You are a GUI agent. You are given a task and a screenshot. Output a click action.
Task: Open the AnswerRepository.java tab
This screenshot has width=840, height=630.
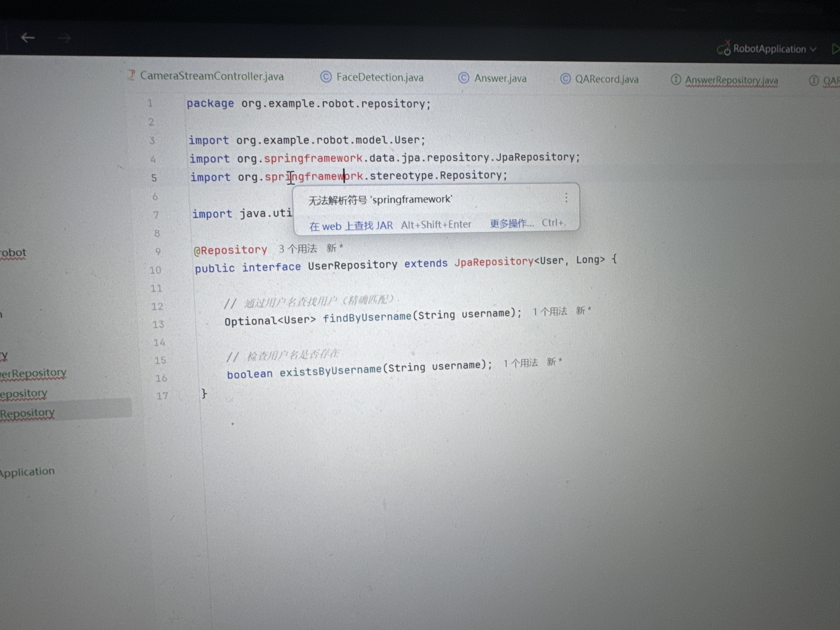tap(731, 80)
